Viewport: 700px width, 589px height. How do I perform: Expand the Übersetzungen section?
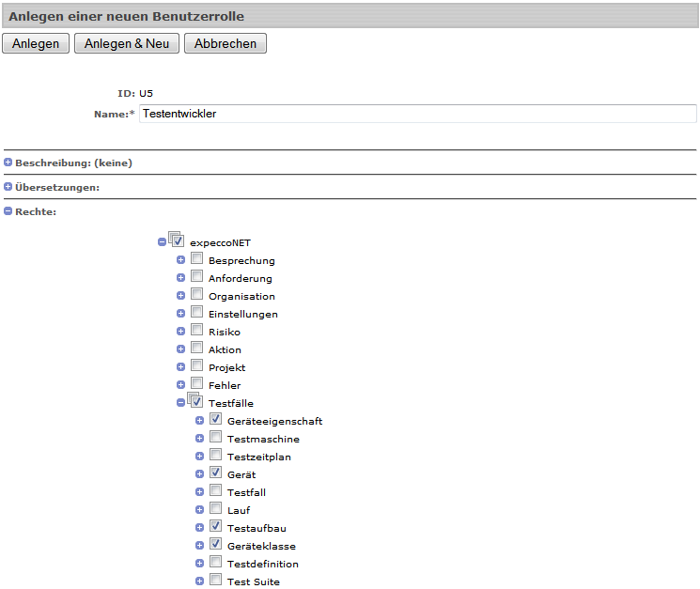[8, 187]
